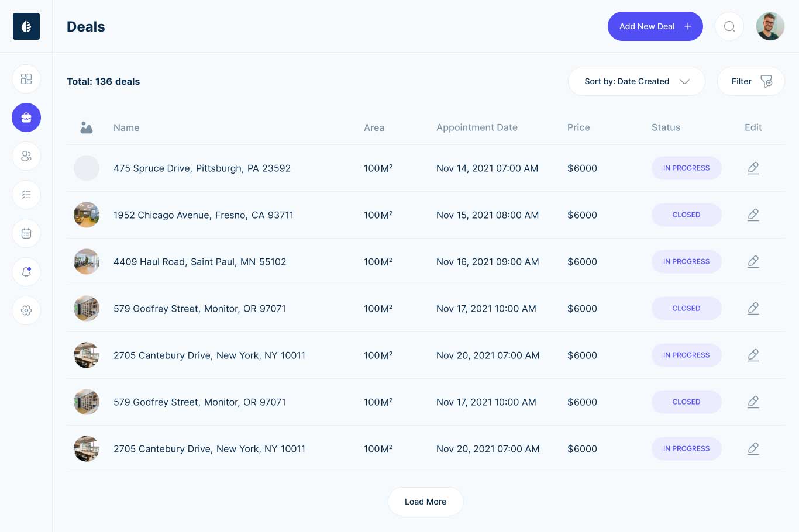Click the 100M² area in the 1952 Chicago Avenue row
The image size is (799, 532).
click(378, 215)
